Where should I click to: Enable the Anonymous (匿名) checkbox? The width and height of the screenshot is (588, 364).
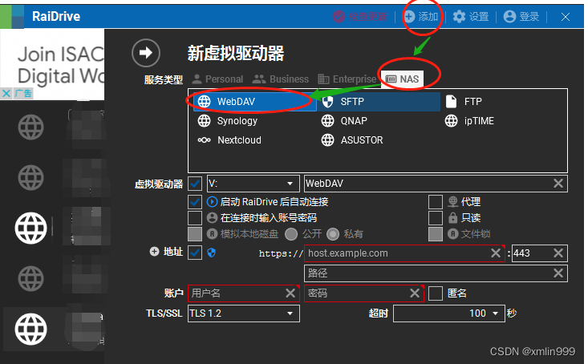click(436, 293)
